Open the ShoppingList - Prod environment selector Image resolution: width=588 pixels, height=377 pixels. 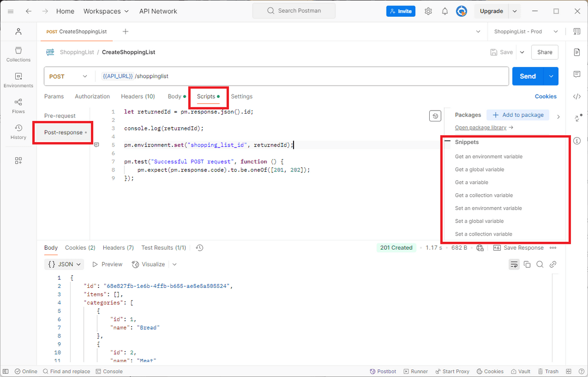coord(524,31)
